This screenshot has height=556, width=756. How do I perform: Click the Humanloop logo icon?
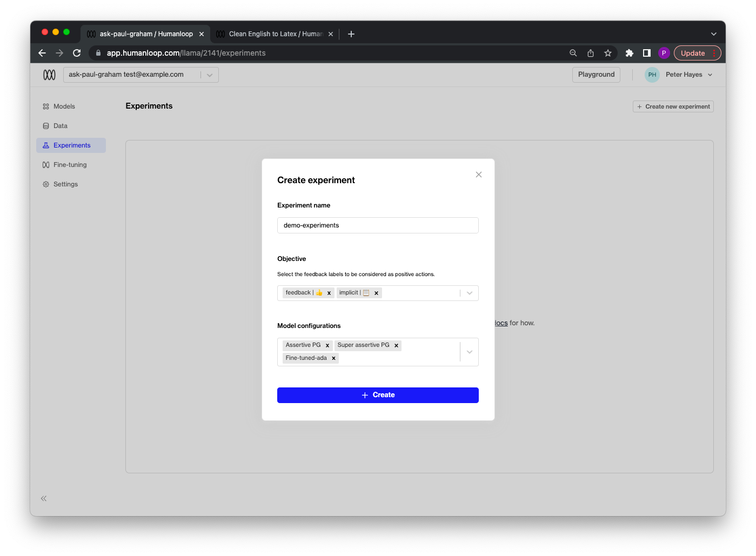(x=49, y=75)
